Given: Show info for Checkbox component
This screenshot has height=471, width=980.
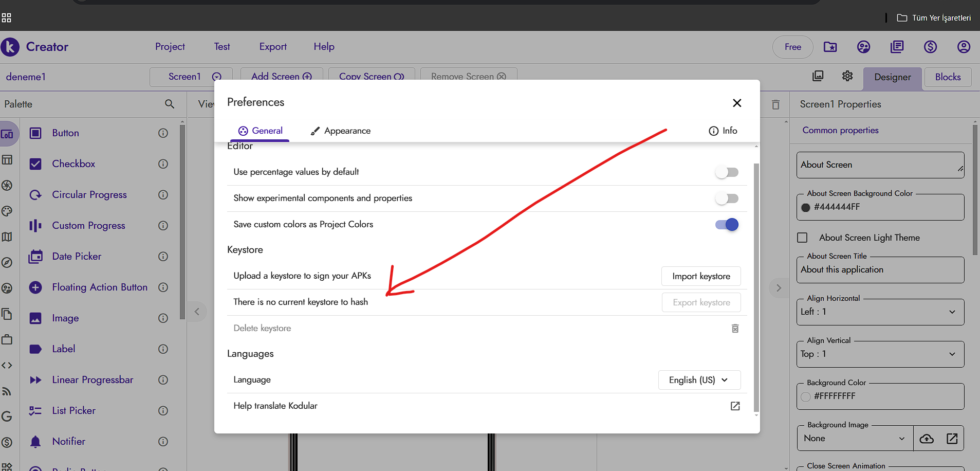Looking at the screenshot, I should click(163, 164).
